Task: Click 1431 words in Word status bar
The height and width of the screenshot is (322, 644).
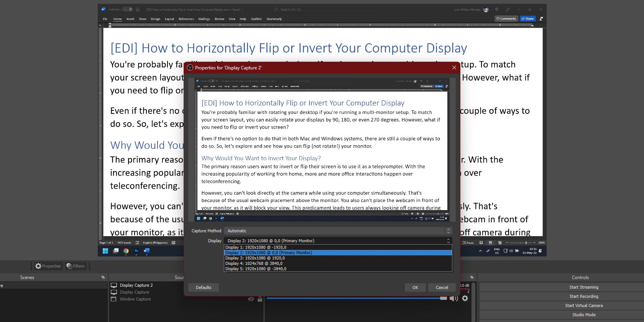Action: [124, 243]
